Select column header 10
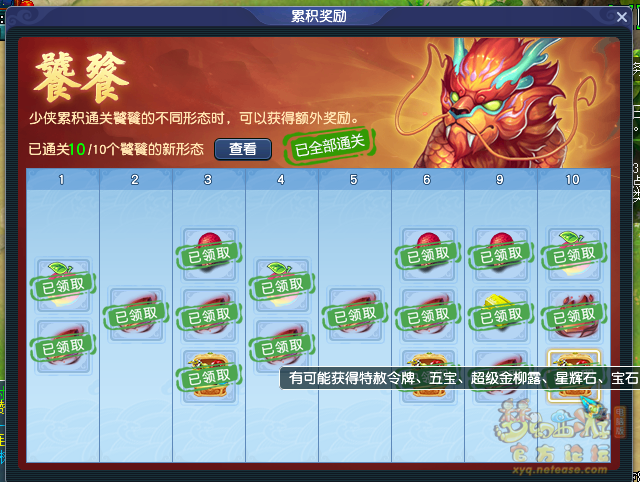Image resolution: width=640 pixels, height=482 pixels. pyautogui.click(x=573, y=180)
